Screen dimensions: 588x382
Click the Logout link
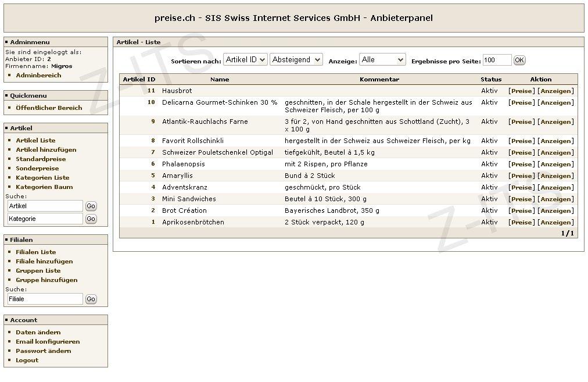click(27, 360)
